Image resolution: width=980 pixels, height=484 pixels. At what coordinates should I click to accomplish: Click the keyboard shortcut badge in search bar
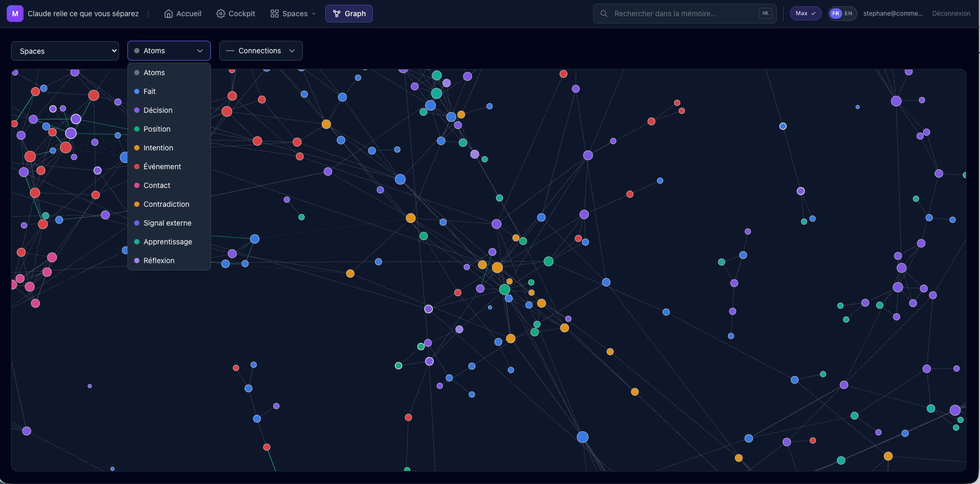pyautogui.click(x=764, y=13)
